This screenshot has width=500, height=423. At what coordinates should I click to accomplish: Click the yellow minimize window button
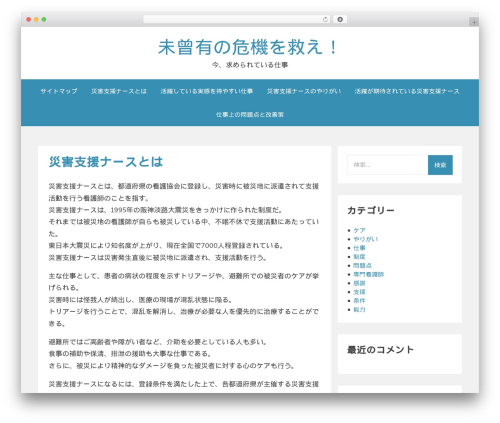tap(36, 20)
